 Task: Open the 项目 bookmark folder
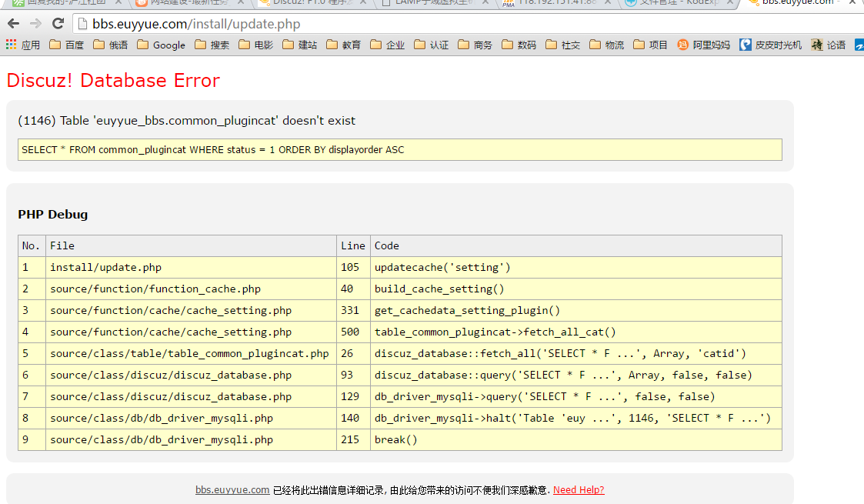(650, 45)
